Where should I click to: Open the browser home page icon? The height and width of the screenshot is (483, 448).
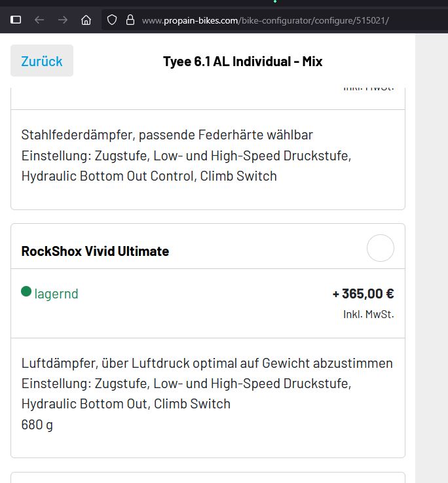click(x=86, y=20)
